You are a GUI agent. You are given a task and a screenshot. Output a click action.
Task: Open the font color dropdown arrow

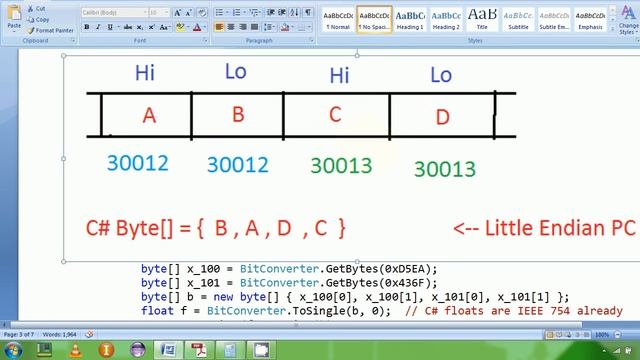pos(204,27)
